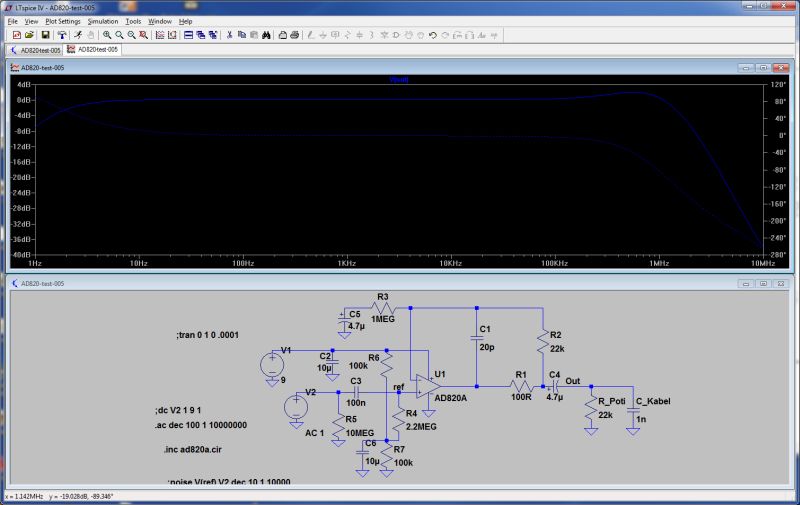Click the Cascade Windows icon
The width and height of the screenshot is (800, 505).
pos(201,35)
